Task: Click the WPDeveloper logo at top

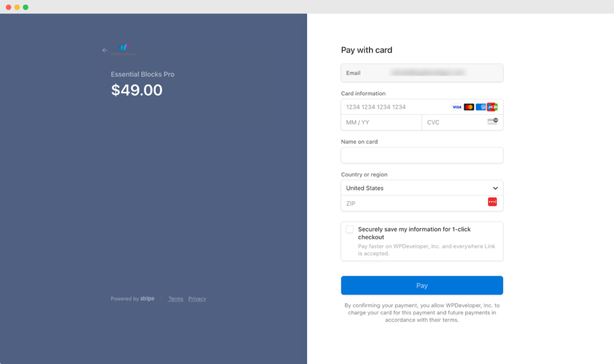Action: tap(124, 48)
